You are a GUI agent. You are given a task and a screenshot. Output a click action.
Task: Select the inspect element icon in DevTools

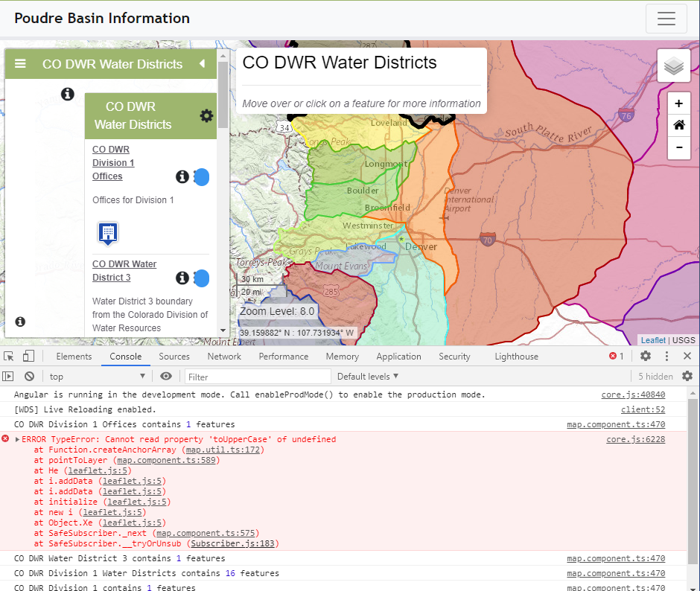(x=12, y=356)
